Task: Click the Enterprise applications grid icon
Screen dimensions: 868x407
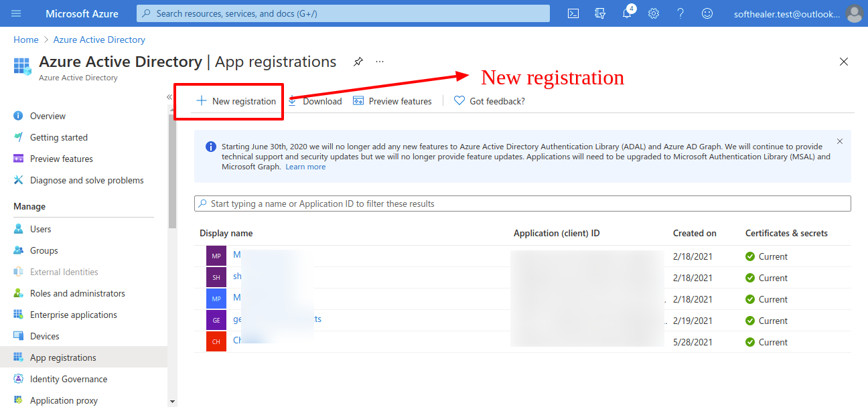Action: click(x=18, y=315)
